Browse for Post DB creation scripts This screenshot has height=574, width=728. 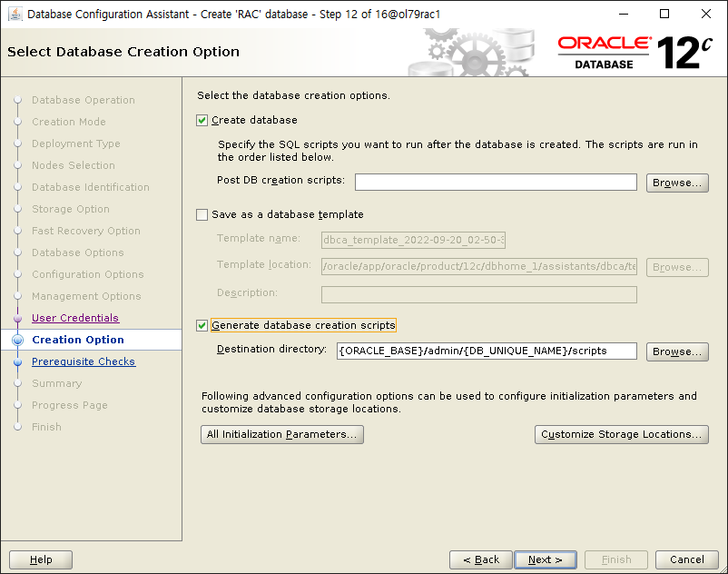[677, 183]
